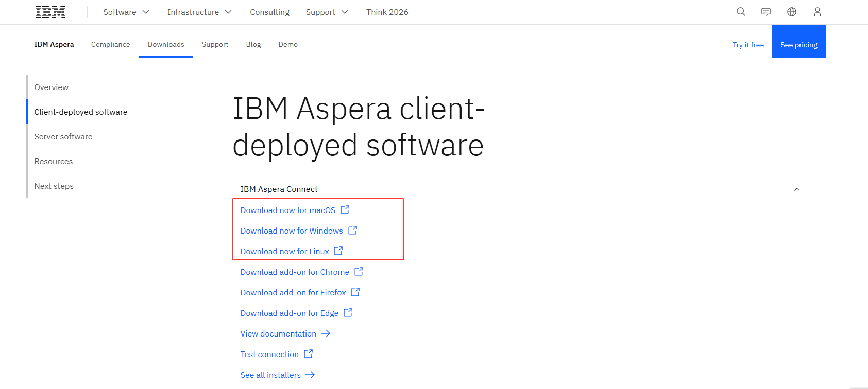The width and height of the screenshot is (868, 389).
Task: Open the user profile icon
Action: (817, 12)
